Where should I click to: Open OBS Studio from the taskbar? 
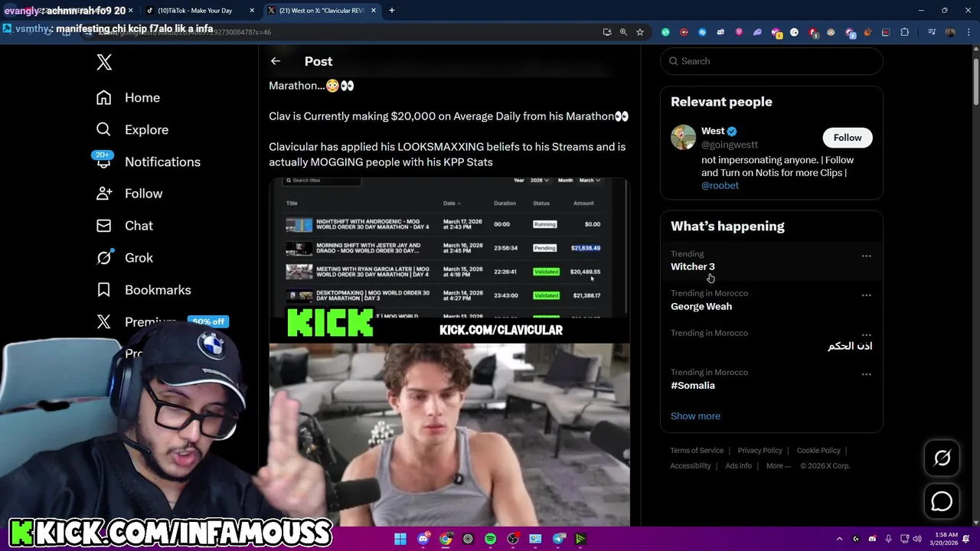tap(513, 539)
